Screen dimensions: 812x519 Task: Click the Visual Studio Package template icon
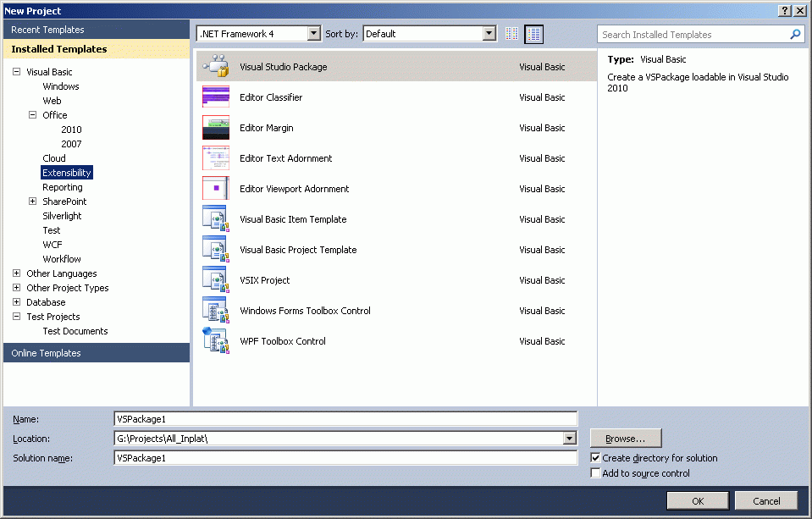[216, 66]
